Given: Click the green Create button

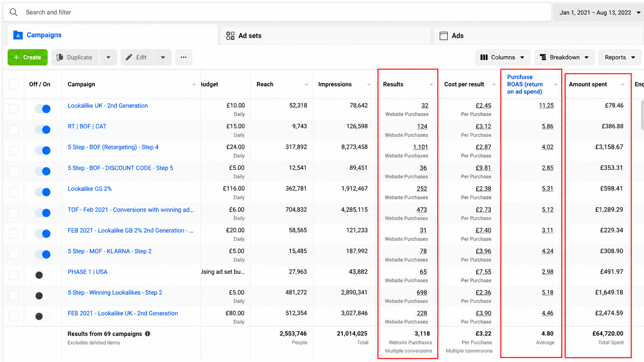Looking at the screenshot, I should 27,57.
